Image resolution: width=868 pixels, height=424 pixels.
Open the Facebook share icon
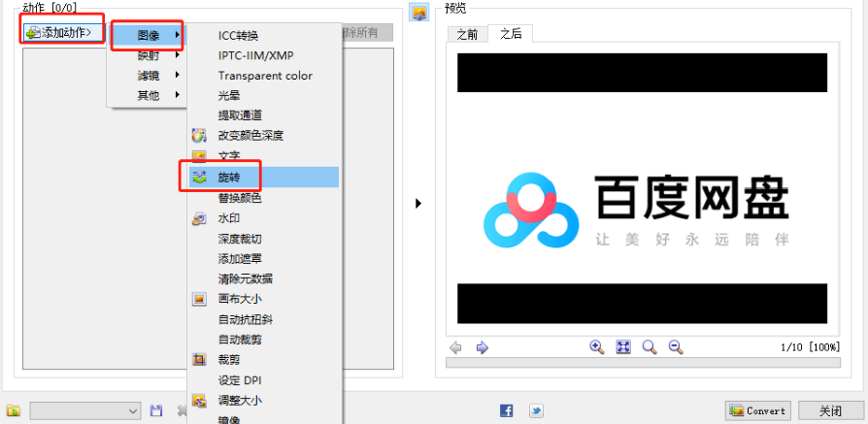(507, 410)
